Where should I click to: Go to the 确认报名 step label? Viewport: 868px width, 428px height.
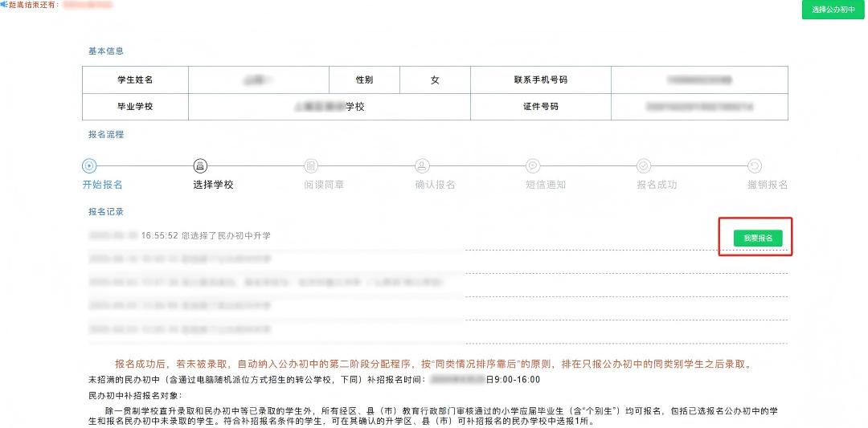coord(435,185)
